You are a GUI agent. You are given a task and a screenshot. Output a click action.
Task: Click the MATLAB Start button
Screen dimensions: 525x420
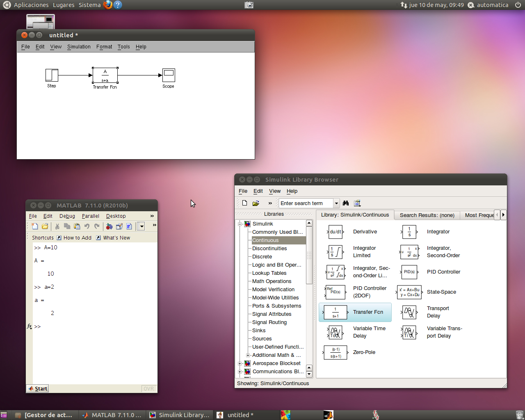point(38,388)
